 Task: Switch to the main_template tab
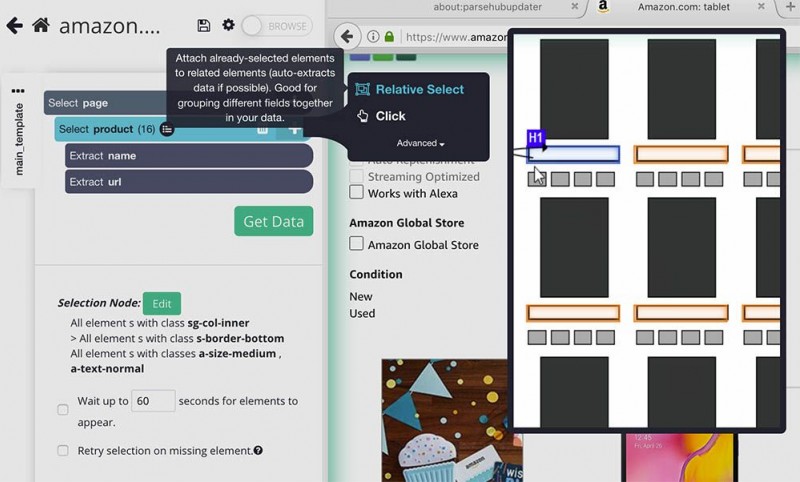[19, 139]
